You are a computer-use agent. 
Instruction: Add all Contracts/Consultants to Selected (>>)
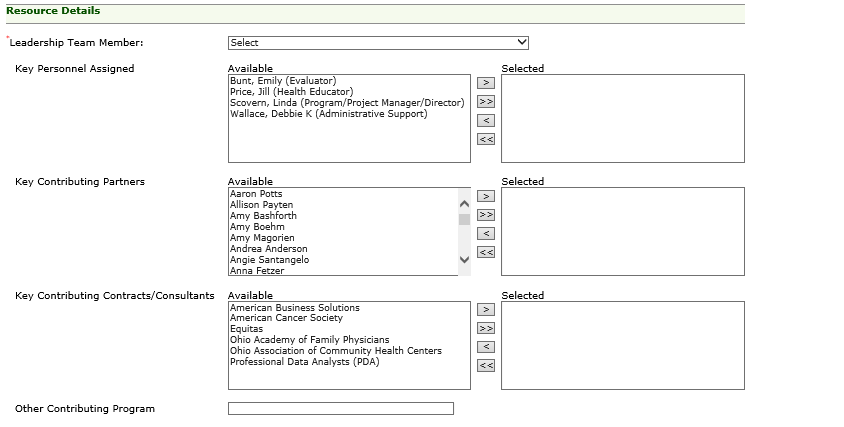486,328
